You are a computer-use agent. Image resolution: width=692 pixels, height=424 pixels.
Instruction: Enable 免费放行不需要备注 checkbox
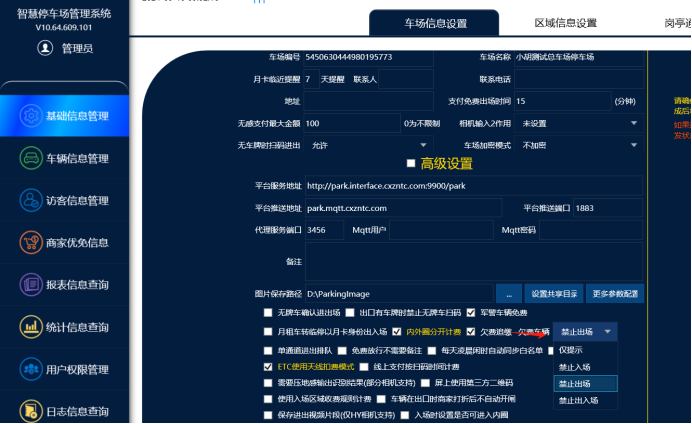(x=342, y=351)
